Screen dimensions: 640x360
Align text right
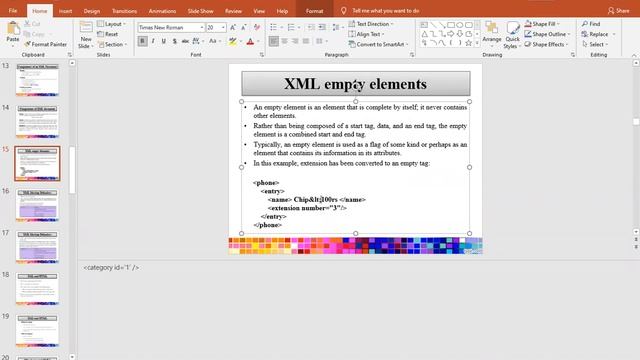[295, 41]
